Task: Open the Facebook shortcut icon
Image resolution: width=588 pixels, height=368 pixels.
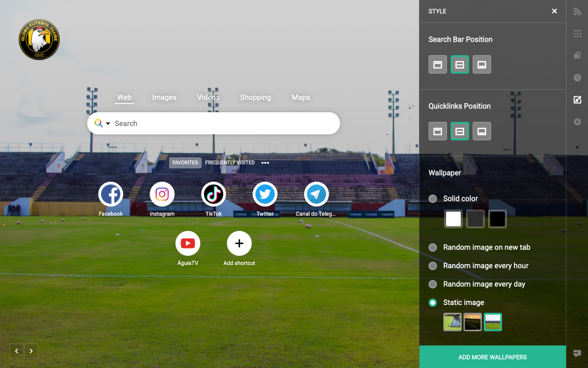Action: (x=111, y=195)
